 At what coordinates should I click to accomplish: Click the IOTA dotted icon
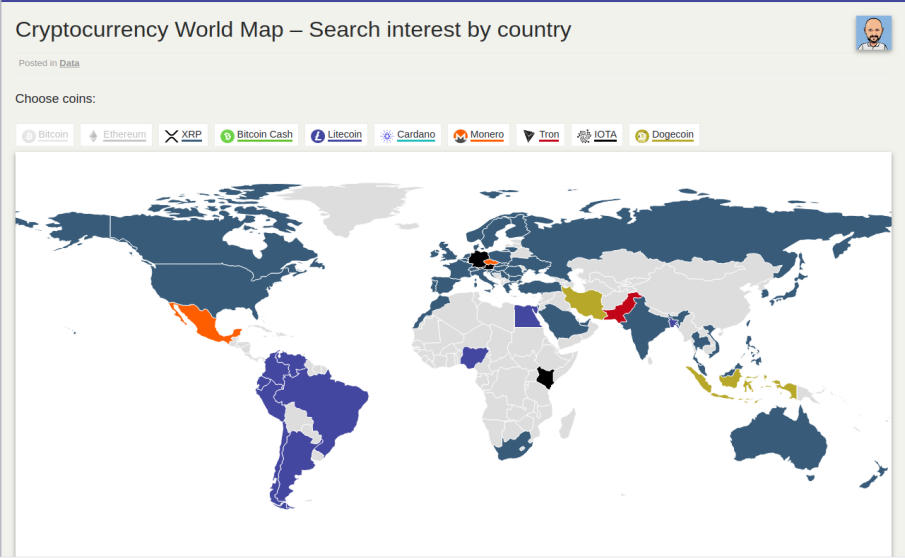coord(584,136)
